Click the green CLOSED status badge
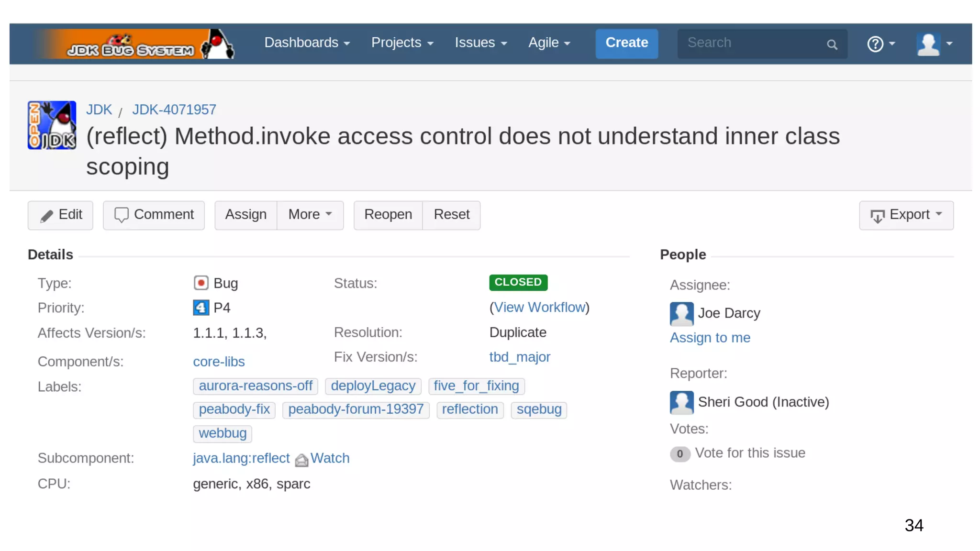 pos(518,282)
